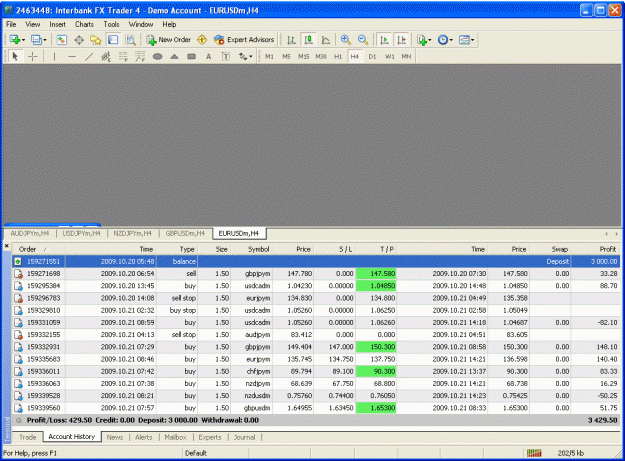Viewport: 625px width, 461px height.
Task: Select the Horizontal Line drawing tool
Action: pos(72,57)
